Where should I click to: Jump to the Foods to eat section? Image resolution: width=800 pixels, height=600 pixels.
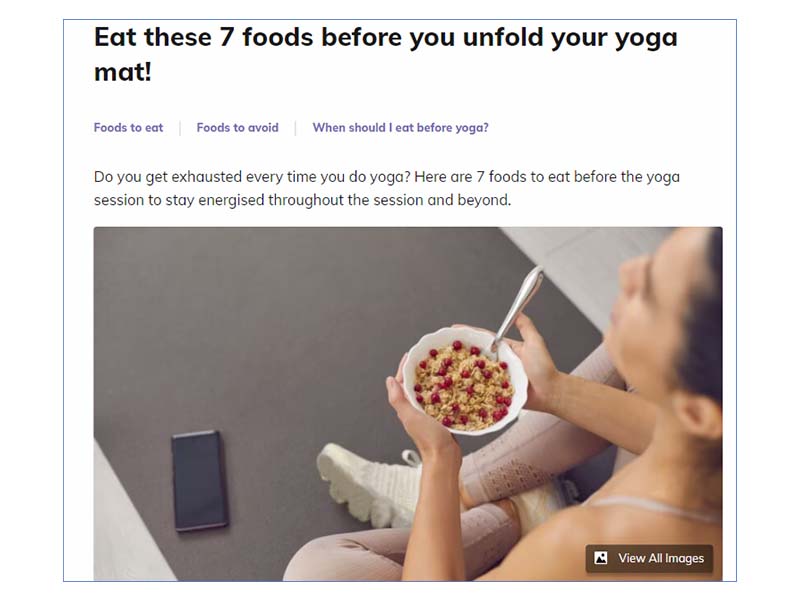click(x=129, y=128)
